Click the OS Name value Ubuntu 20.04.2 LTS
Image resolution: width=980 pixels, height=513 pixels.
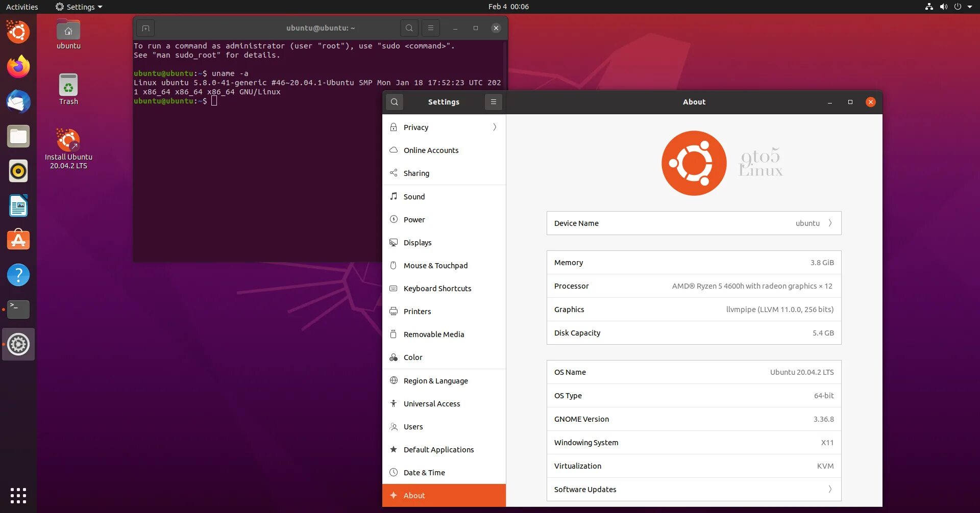click(x=802, y=372)
